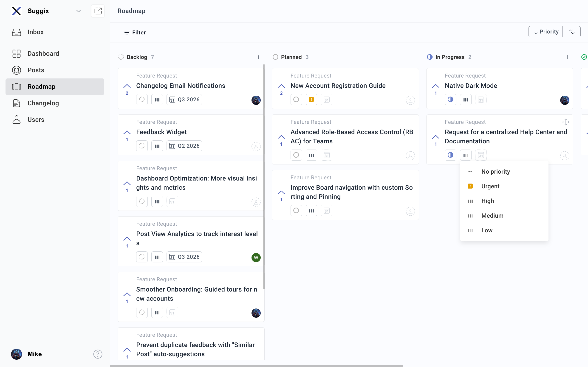Open Q2 2026 date selector on Feedback Widget

coord(184,146)
